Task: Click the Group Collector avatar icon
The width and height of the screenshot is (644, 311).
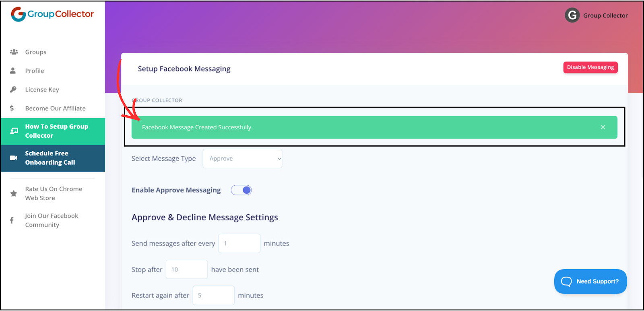Action: click(572, 15)
